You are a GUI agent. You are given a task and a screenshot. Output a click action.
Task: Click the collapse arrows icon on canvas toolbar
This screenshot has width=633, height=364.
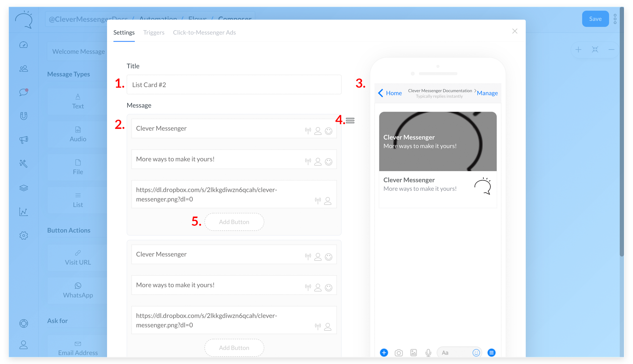595,49
